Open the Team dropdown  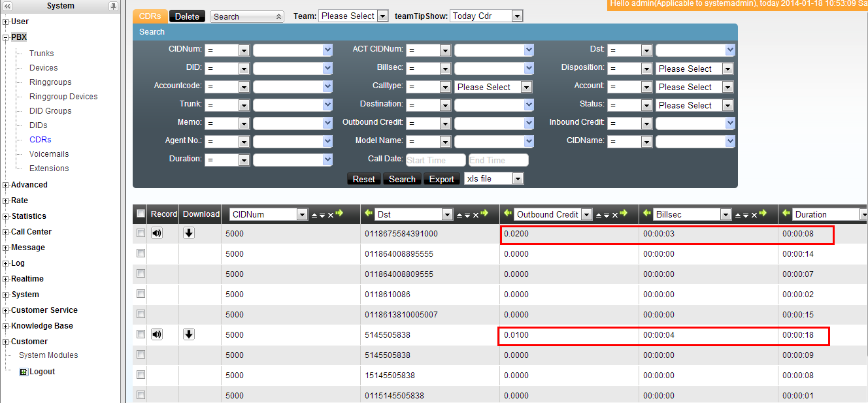(x=353, y=16)
